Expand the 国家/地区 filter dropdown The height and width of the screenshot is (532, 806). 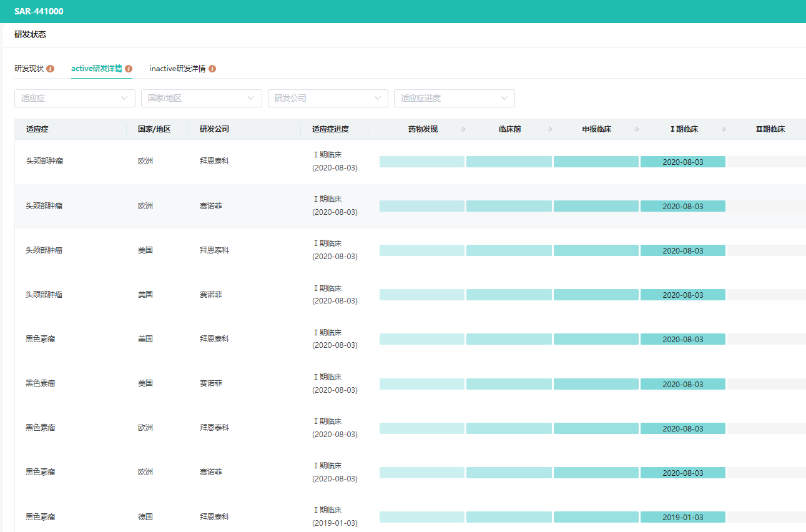201,98
